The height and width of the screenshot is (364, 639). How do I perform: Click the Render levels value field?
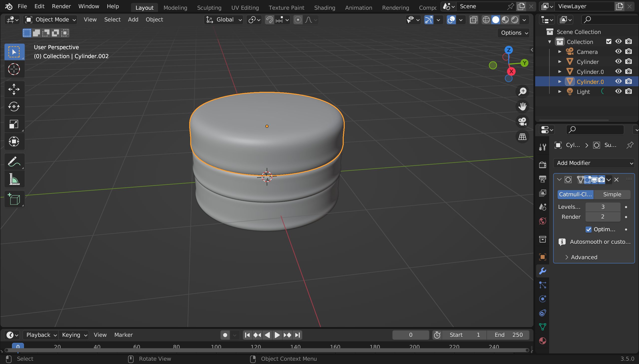pyautogui.click(x=603, y=217)
